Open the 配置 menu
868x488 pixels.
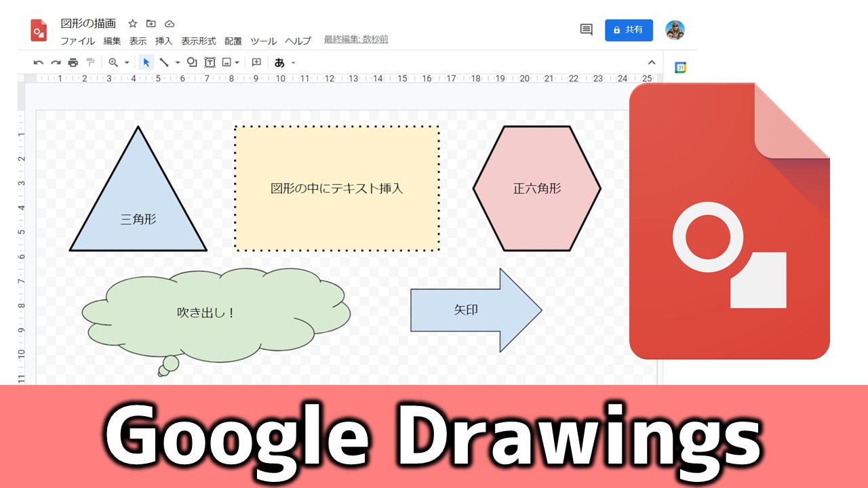click(x=233, y=41)
